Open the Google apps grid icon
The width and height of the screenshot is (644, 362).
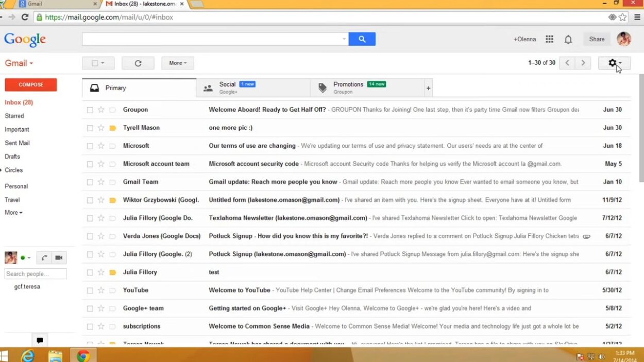[549, 39]
